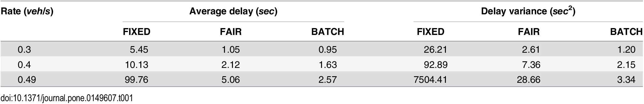Screen dimensions: 644x104
Task: Select the 0.4 rate row label
Action: pos(24,65)
